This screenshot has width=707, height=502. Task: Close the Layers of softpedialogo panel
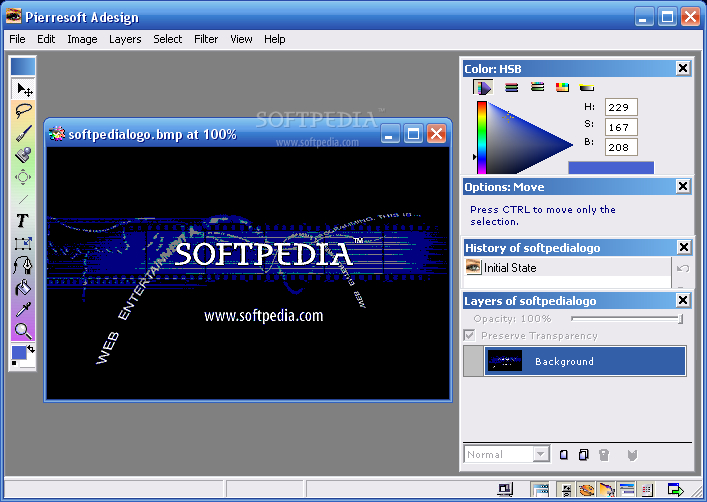pyautogui.click(x=683, y=300)
